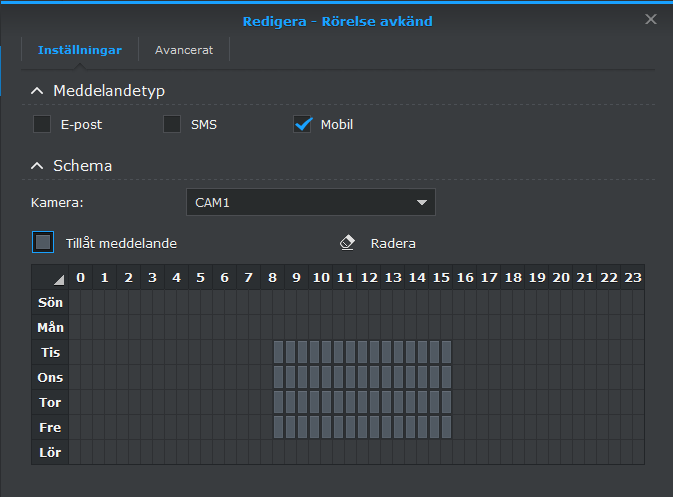
Task: Click the schedule grid select-all corner
Action: pyautogui.click(x=50, y=277)
